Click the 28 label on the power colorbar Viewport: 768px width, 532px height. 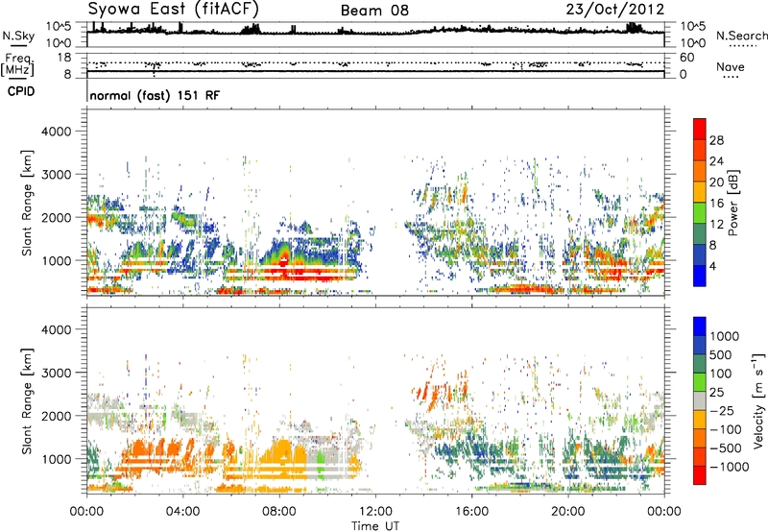pos(716,140)
